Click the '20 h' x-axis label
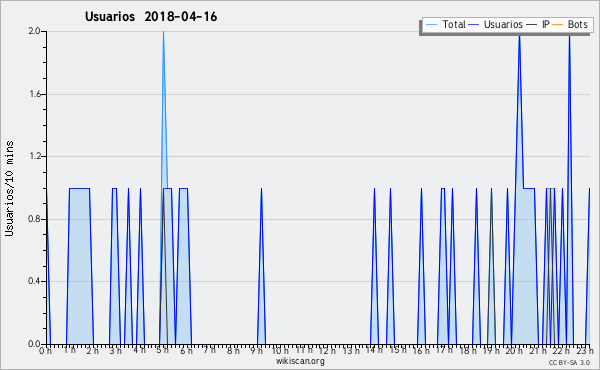The width and height of the screenshot is (600, 370). pos(515,350)
